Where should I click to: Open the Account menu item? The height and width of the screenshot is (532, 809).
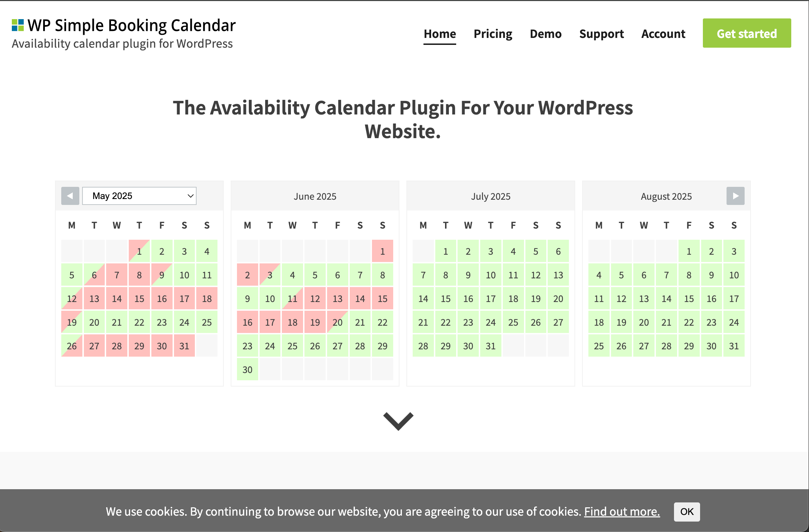click(x=663, y=34)
